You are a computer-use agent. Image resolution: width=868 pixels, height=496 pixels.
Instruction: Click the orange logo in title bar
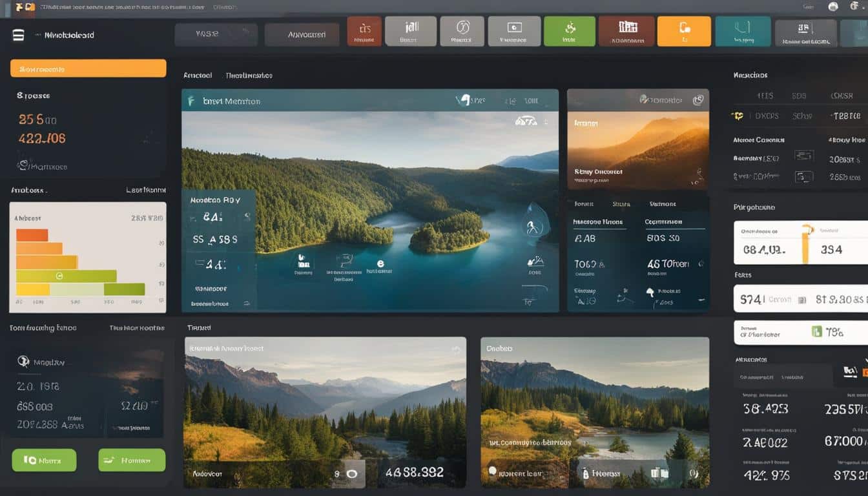[25, 7]
